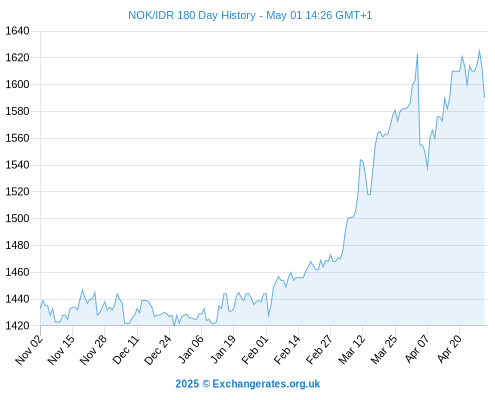Select the Jan 06 x-axis date label
The image size is (495, 400).
[190, 349]
